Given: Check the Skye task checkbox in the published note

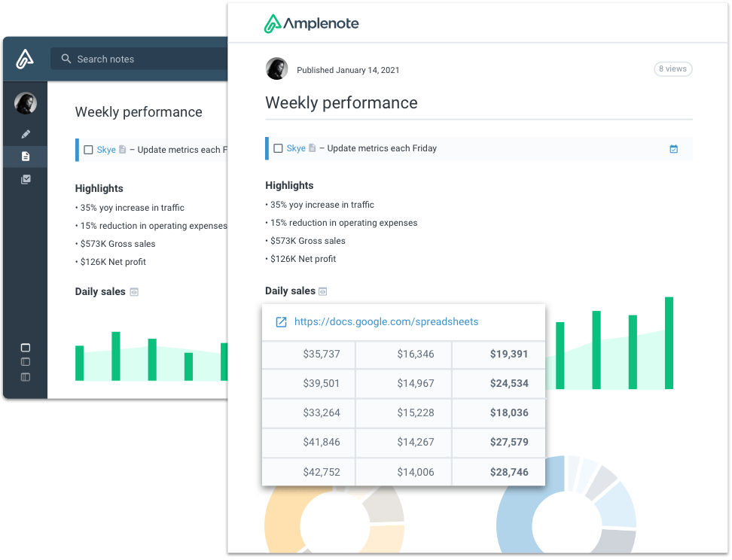Looking at the screenshot, I should (x=278, y=148).
